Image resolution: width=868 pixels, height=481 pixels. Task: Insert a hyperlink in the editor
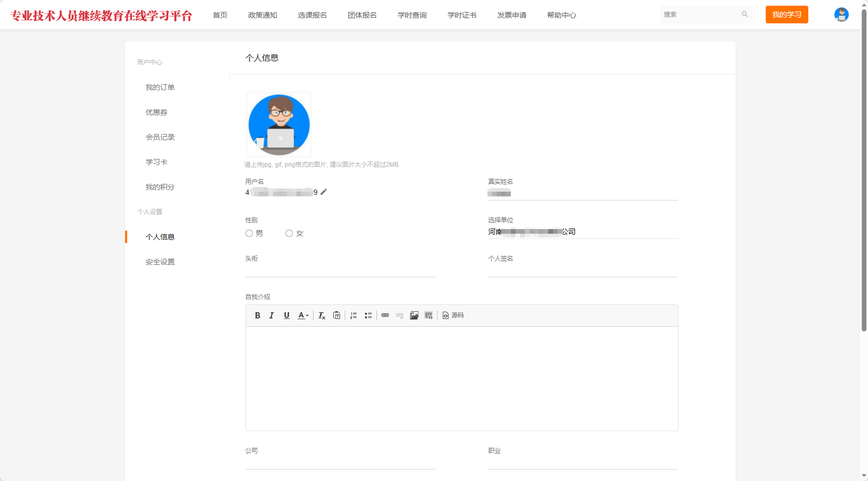point(385,315)
